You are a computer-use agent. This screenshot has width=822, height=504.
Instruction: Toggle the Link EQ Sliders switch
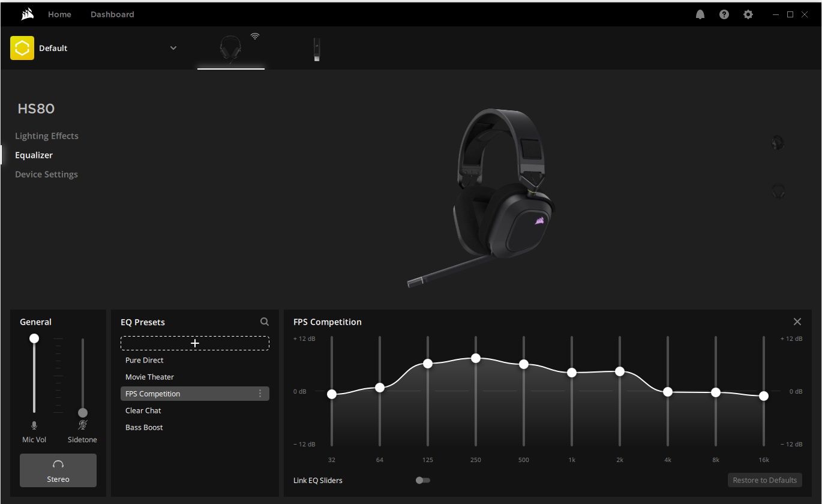click(x=423, y=480)
